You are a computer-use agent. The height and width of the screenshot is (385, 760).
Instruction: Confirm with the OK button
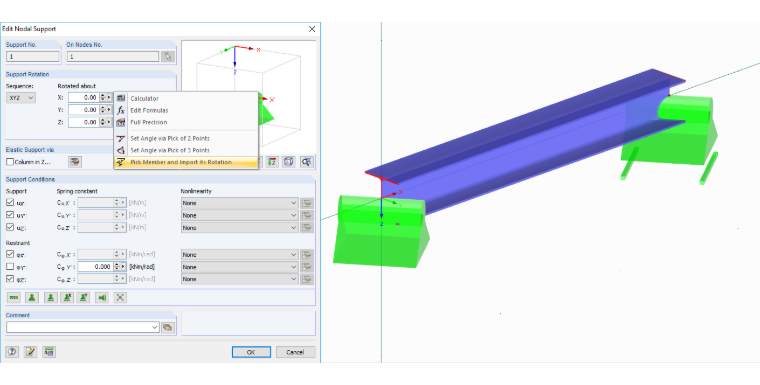[251, 352]
